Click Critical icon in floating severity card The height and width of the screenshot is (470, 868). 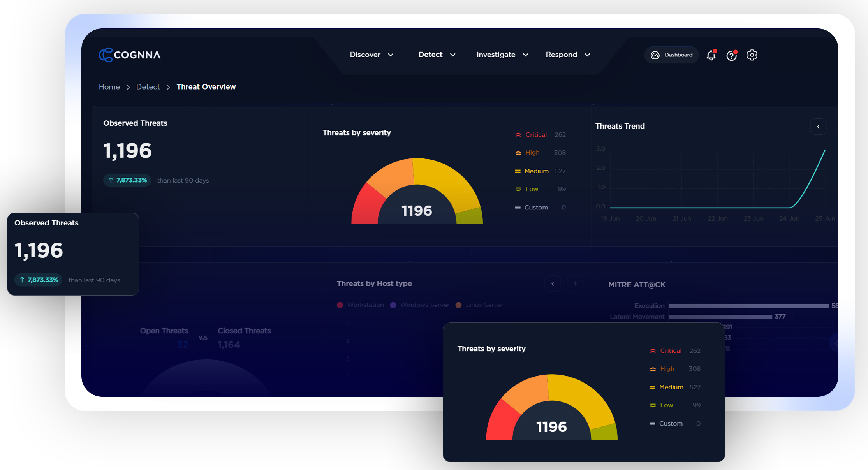(x=653, y=351)
